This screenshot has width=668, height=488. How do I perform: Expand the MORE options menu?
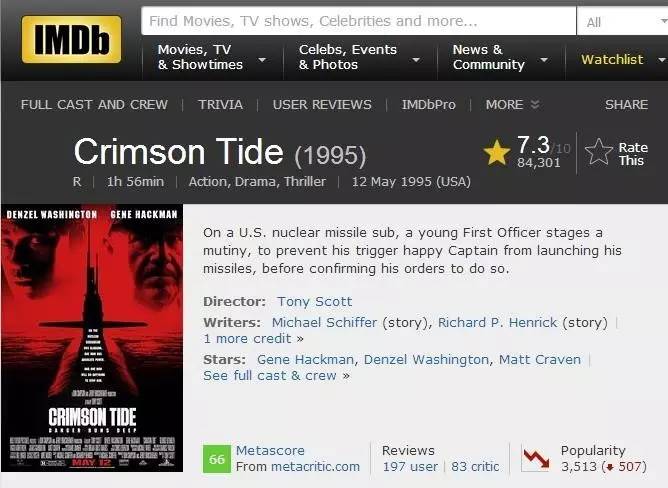tap(512, 104)
